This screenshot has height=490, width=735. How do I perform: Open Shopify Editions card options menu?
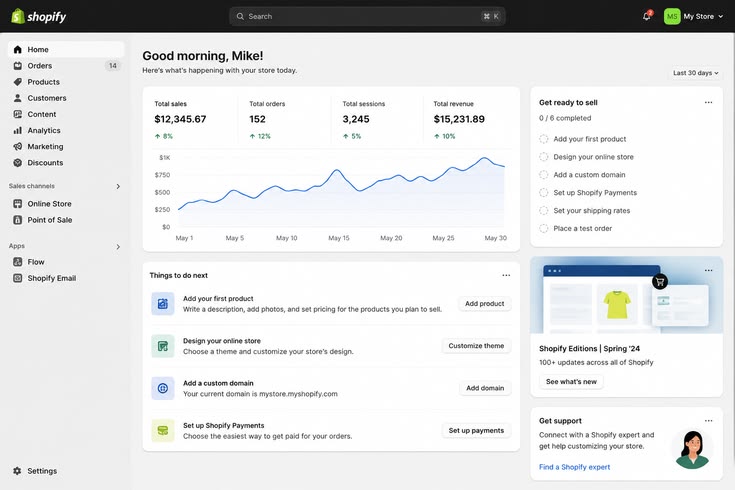[x=708, y=270]
